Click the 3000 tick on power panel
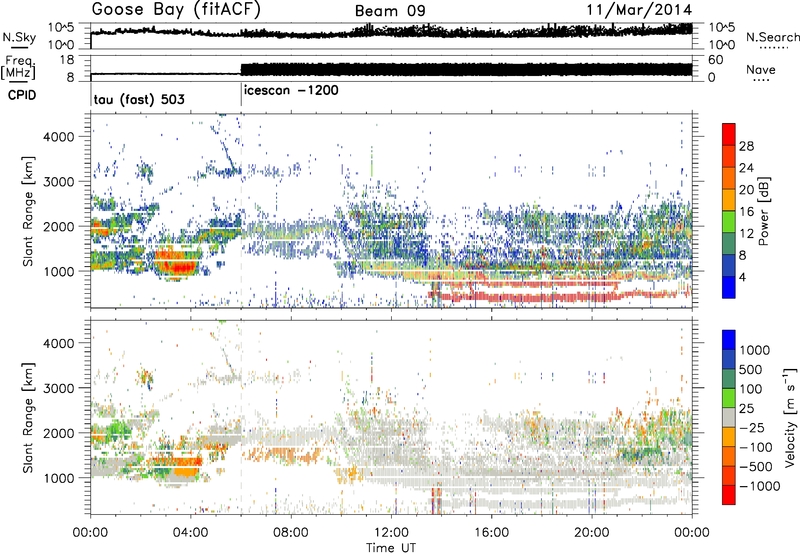The width and height of the screenshot is (800, 554). click(59, 182)
